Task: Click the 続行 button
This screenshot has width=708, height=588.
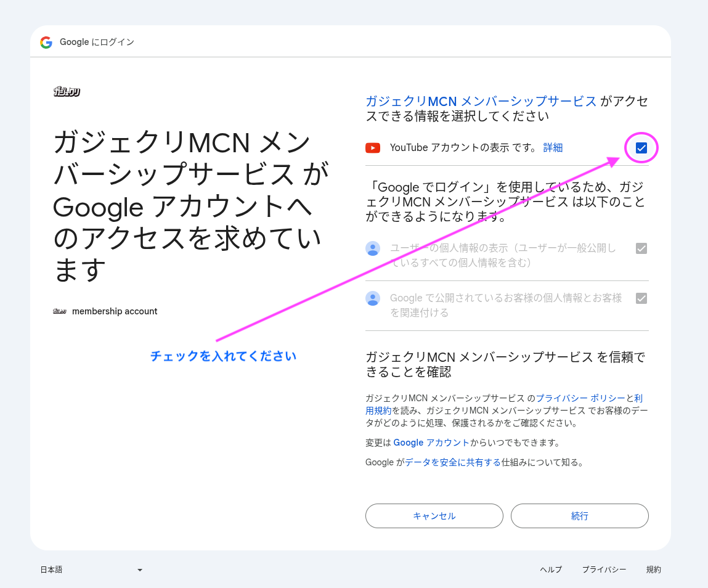Action: click(579, 516)
